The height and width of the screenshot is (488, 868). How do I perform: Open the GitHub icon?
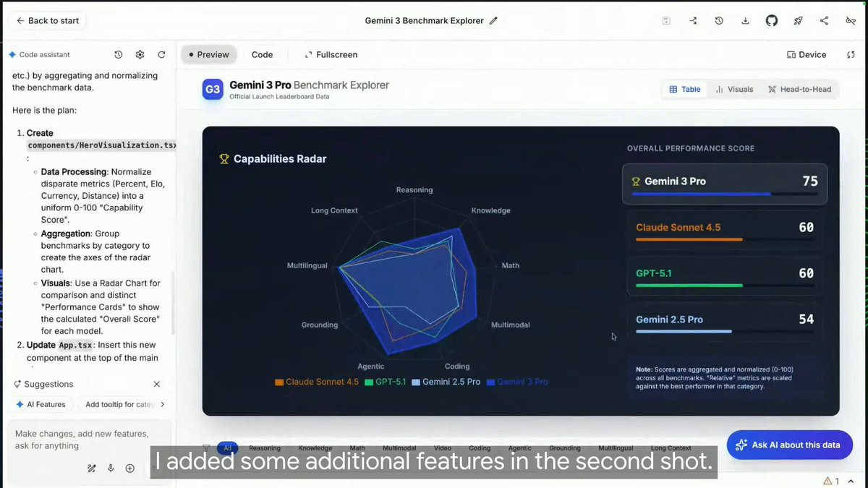pyautogui.click(x=772, y=21)
